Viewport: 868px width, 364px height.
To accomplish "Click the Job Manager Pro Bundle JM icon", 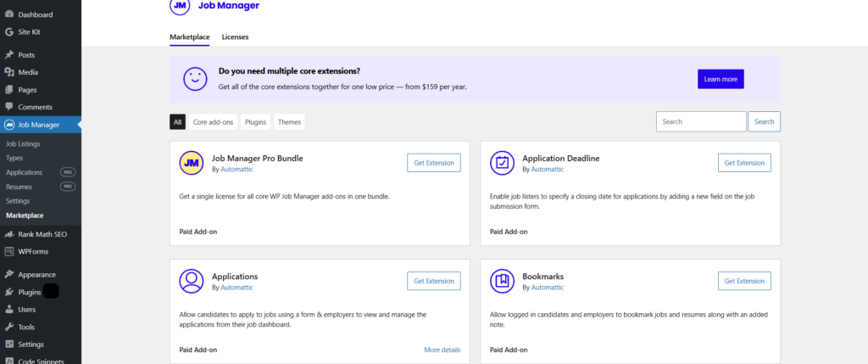I will [192, 162].
